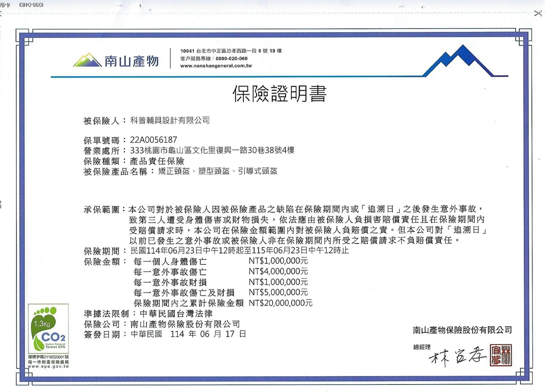
Task: Click the CO2 carbon footprint label
Action: [x=49, y=328]
